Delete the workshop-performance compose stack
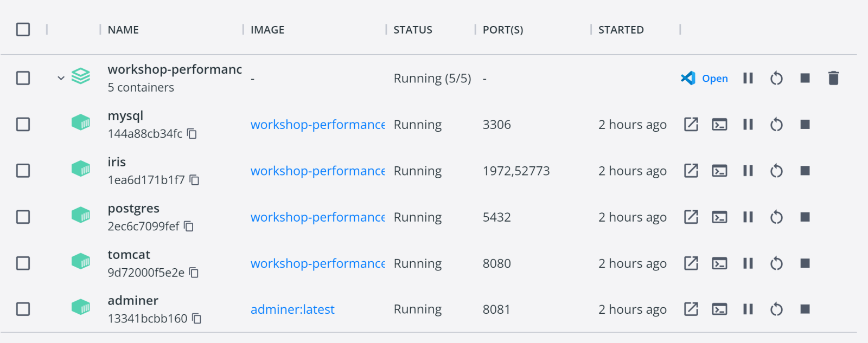 pos(833,79)
